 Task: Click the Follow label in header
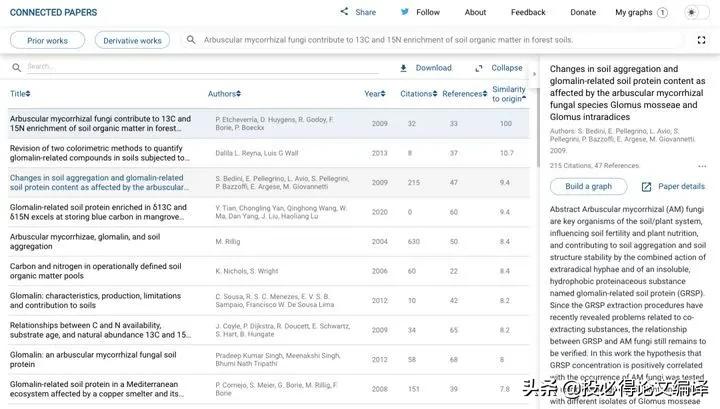click(x=428, y=12)
